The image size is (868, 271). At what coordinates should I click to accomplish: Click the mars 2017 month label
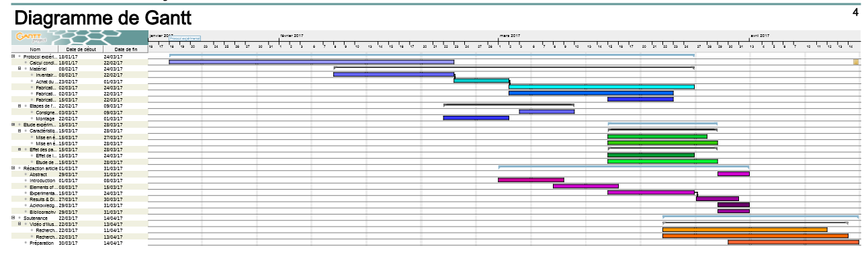(x=510, y=36)
